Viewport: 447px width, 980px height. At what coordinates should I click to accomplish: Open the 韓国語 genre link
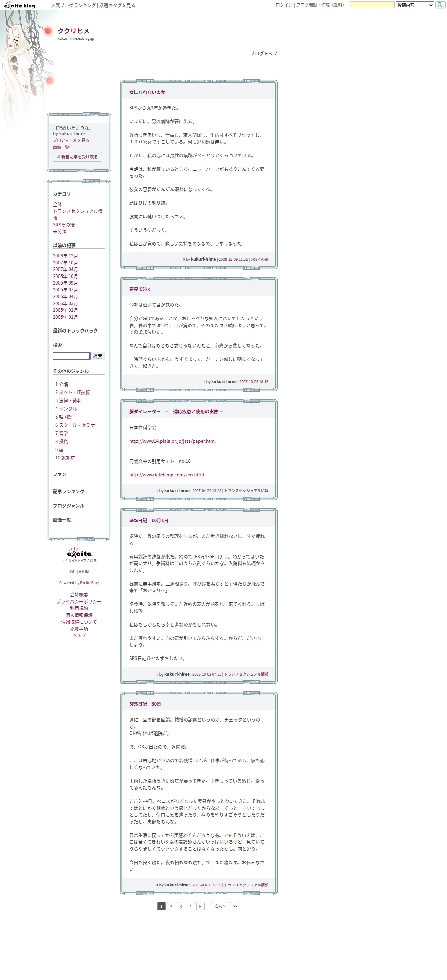click(x=66, y=417)
